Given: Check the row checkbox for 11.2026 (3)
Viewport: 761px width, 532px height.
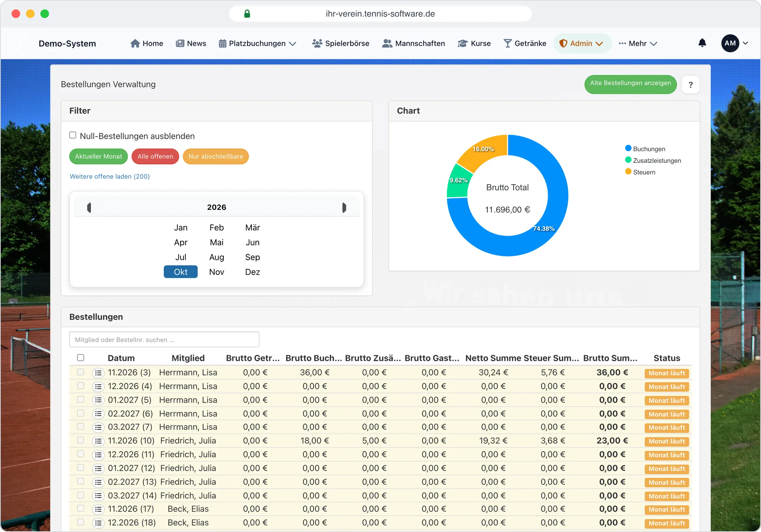Looking at the screenshot, I should click(81, 372).
